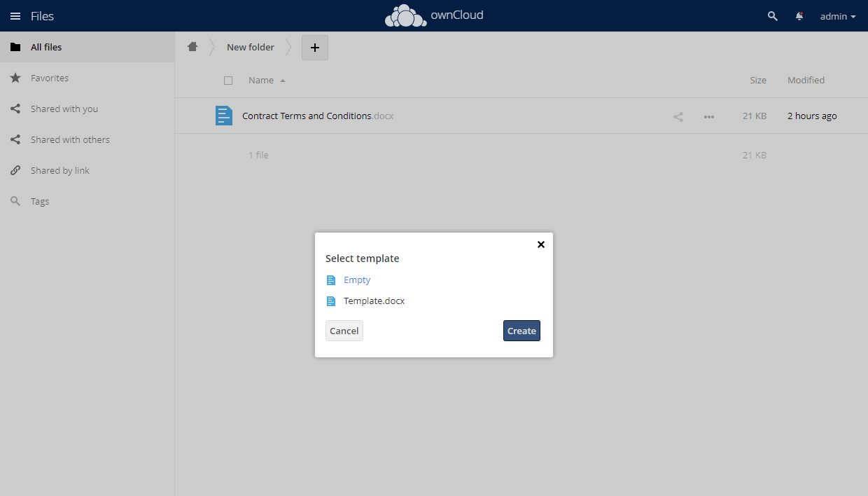The height and width of the screenshot is (496, 868).
Task: Expand the admin user dropdown
Action: (x=838, y=16)
